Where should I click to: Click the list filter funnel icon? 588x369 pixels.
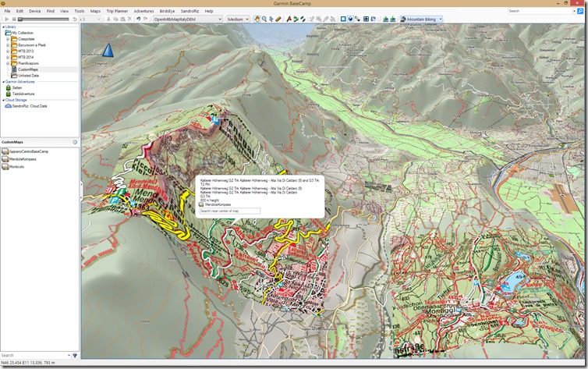(x=75, y=355)
